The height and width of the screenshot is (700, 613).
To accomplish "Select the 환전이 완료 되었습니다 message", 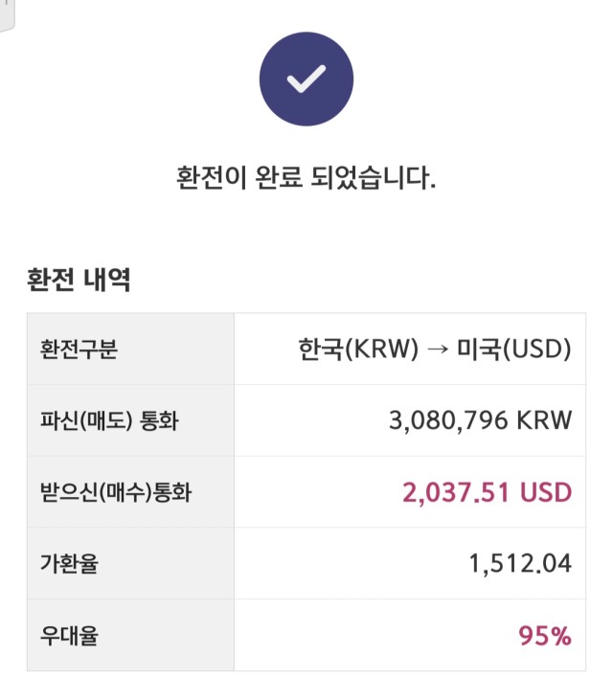I will click(306, 177).
